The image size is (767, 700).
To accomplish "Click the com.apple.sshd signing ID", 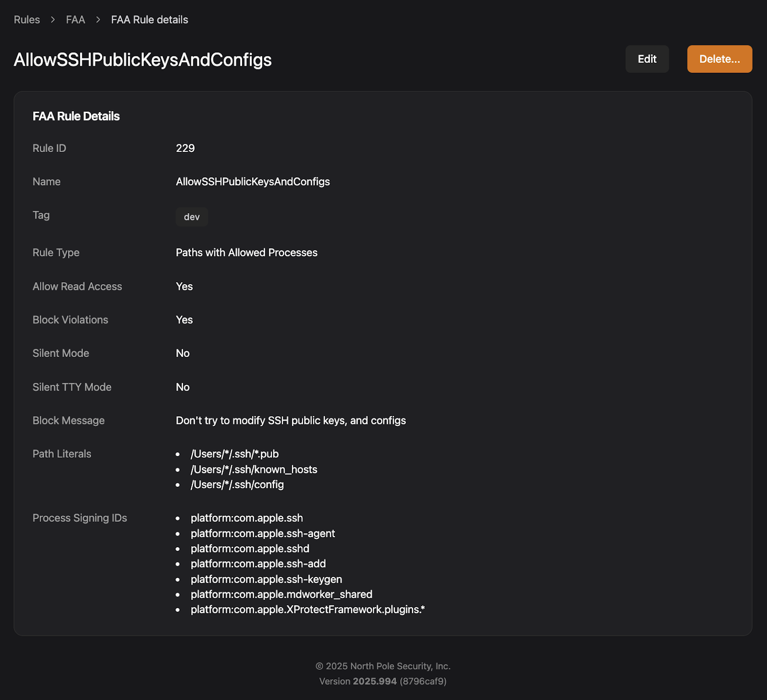I will (x=250, y=549).
